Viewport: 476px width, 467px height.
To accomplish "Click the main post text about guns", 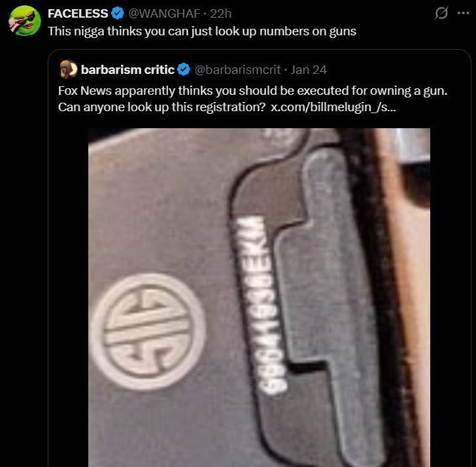I will pyautogui.click(x=202, y=31).
